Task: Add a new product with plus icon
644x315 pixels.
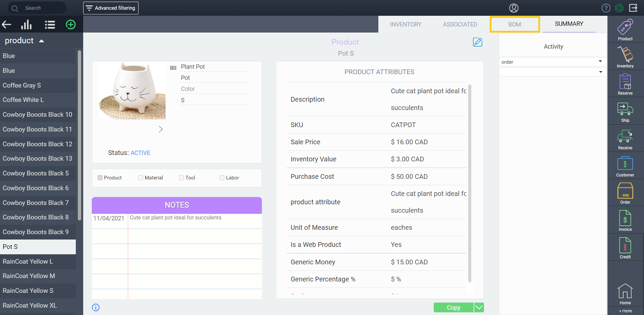Action: 71,24
